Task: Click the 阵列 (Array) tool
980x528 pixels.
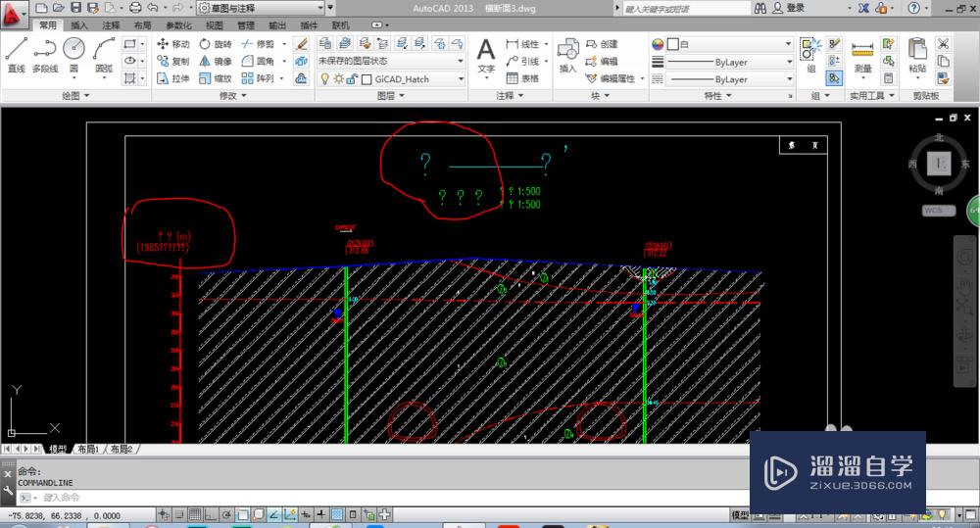Action: click(x=258, y=78)
